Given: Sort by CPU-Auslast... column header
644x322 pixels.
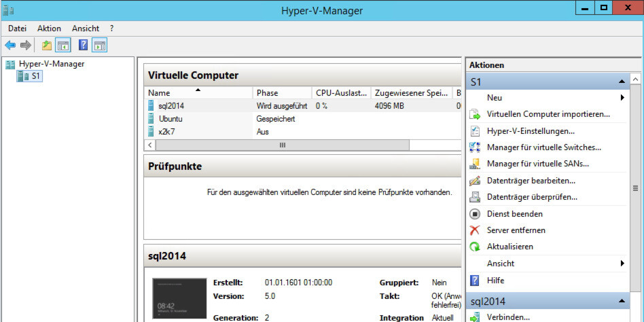Looking at the screenshot, I should 341,93.
